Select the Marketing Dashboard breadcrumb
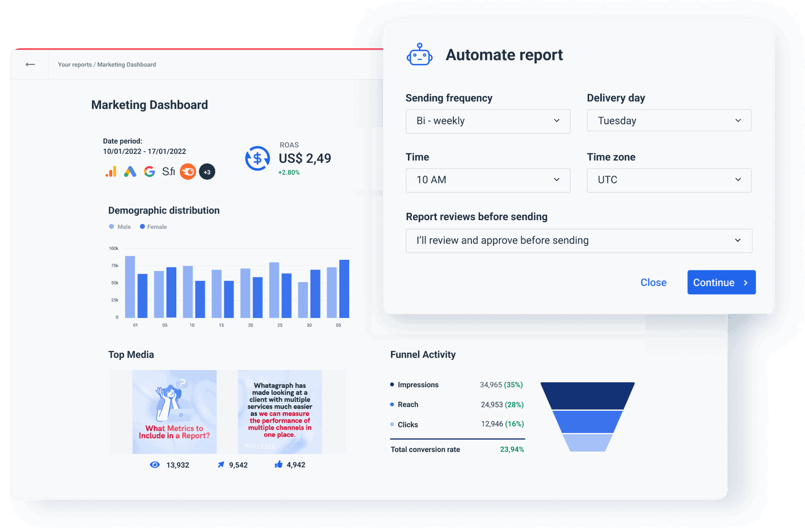 [126, 64]
